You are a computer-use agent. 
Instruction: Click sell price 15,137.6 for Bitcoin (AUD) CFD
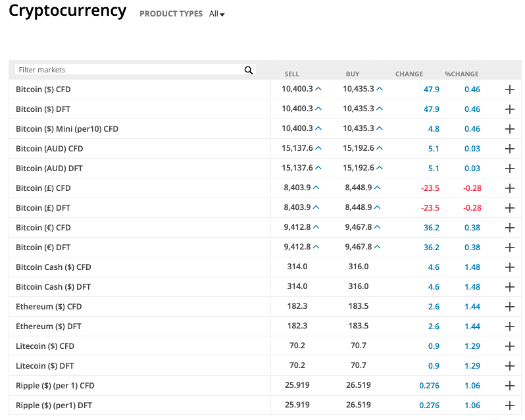coord(297,148)
